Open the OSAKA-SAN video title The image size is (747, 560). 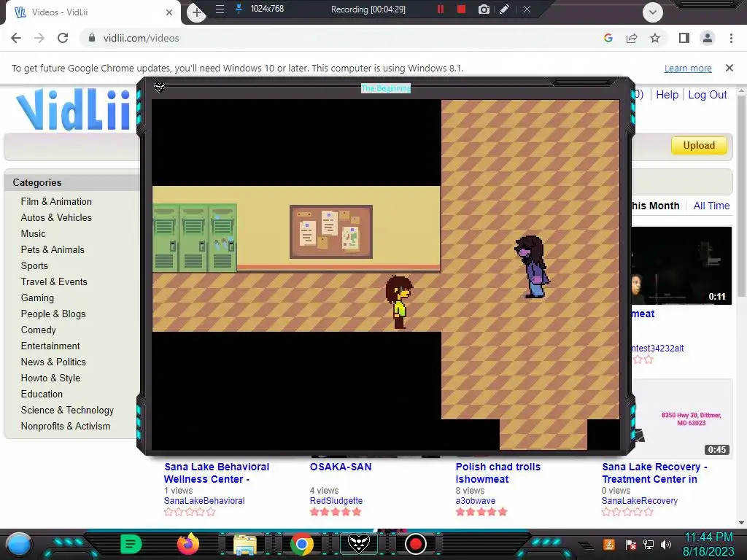pos(341,467)
